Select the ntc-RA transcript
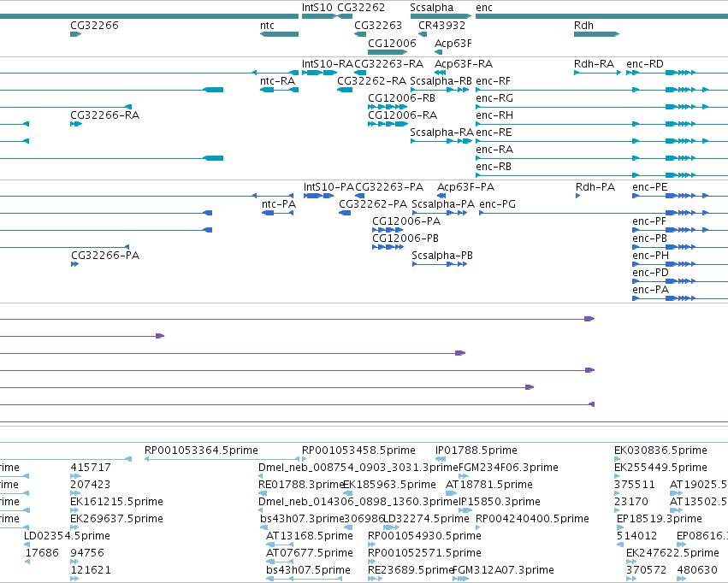Viewport: 728px width, 583px height. [x=279, y=90]
